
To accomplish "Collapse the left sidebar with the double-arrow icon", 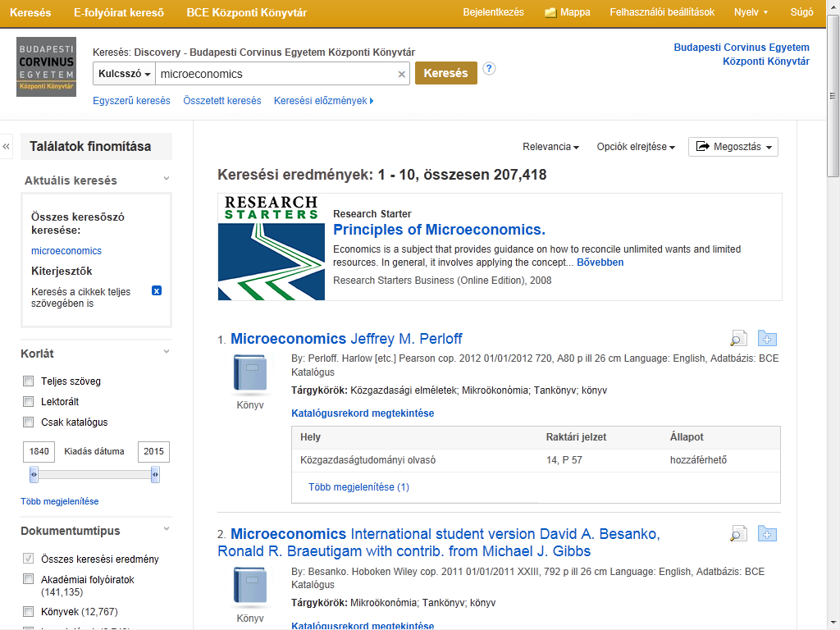I will click(6, 146).
